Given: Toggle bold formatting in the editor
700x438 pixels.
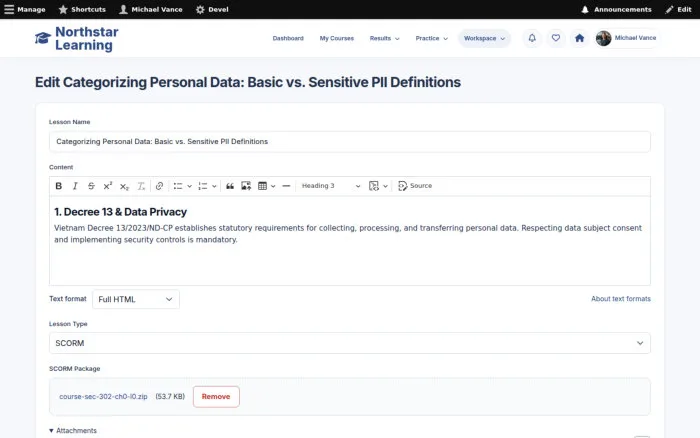Looking at the screenshot, I should pyautogui.click(x=58, y=186).
